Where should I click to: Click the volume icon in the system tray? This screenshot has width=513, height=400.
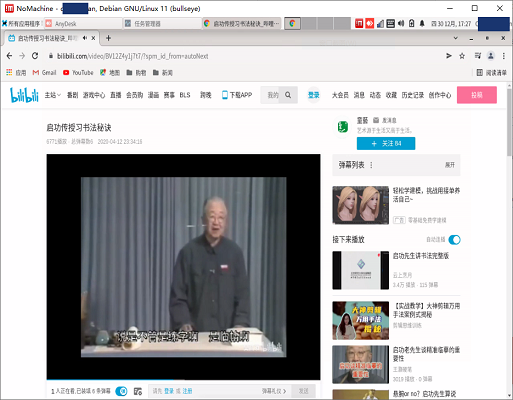coord(401,23)
